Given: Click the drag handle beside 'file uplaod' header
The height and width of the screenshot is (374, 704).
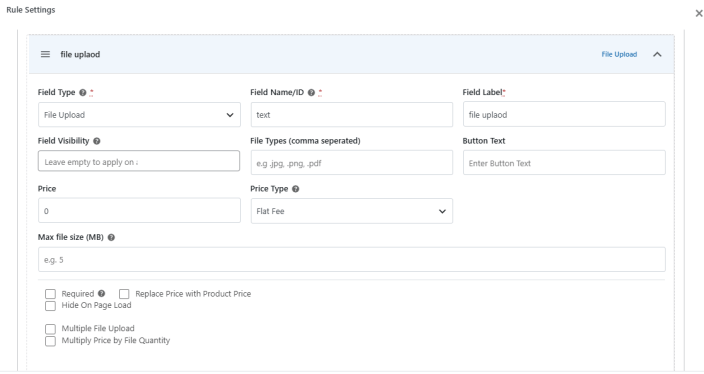Looking at the screenshot, I should (x=45, y=54).
